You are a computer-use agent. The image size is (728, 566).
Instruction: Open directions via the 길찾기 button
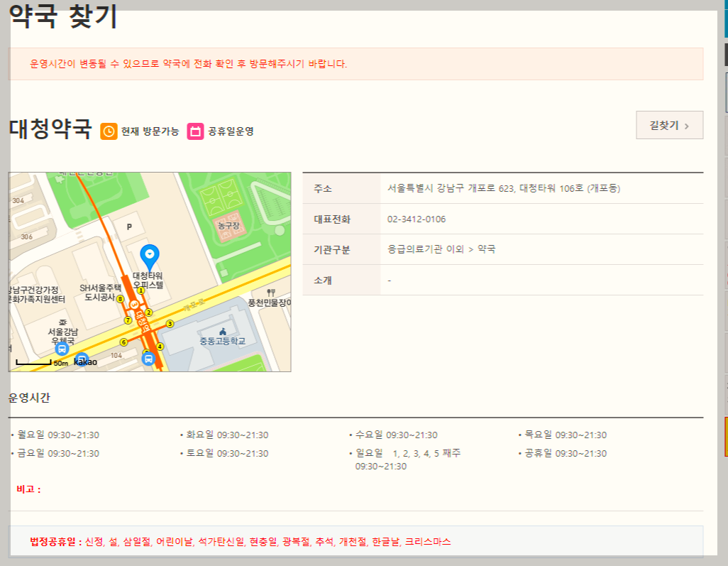[668, 124]
